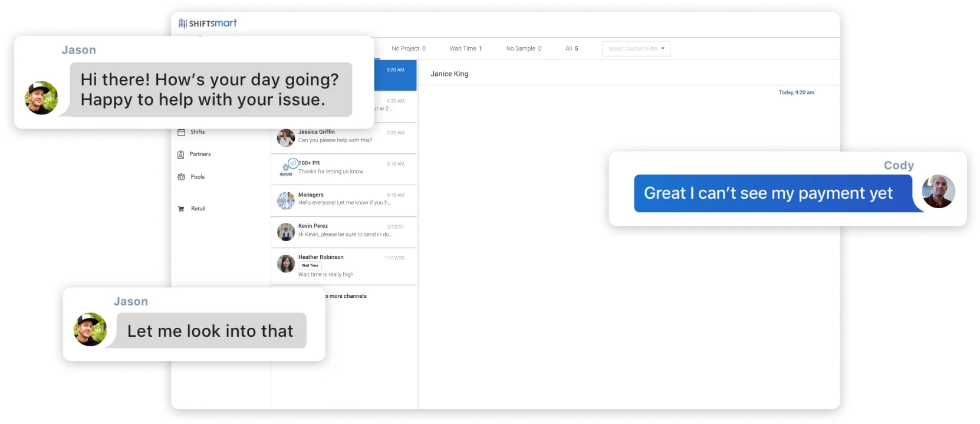Click the 100+ PR megaphone broadcast icon
The image size is (980, 424).
pyautogui.click(x=293, y=163)
